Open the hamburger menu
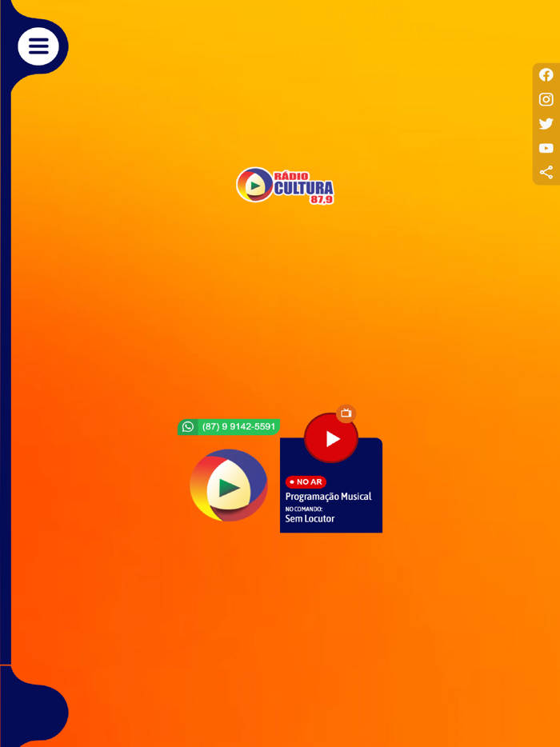Viewport: 560px width, 747px height. [x=38, y=46]
